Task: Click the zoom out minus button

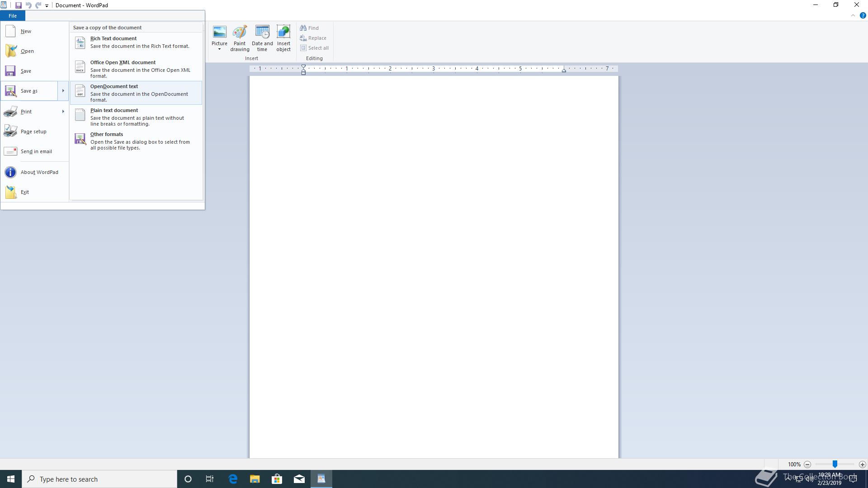Action: 807,465
